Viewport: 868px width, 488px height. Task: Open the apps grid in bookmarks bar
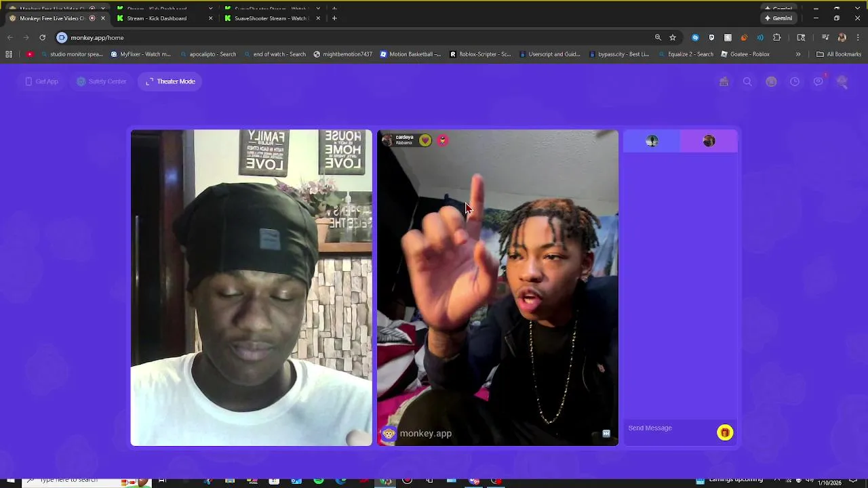tap(9, 54)
